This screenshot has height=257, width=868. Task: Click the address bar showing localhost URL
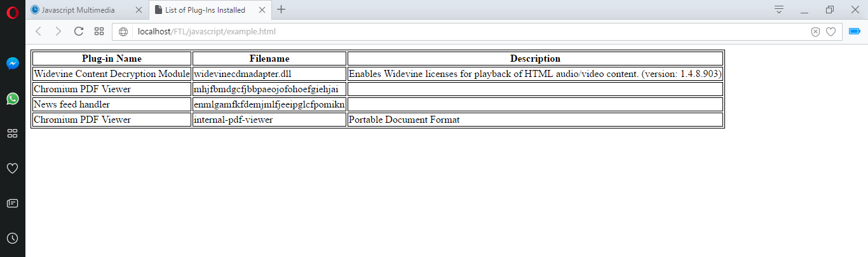445,31
